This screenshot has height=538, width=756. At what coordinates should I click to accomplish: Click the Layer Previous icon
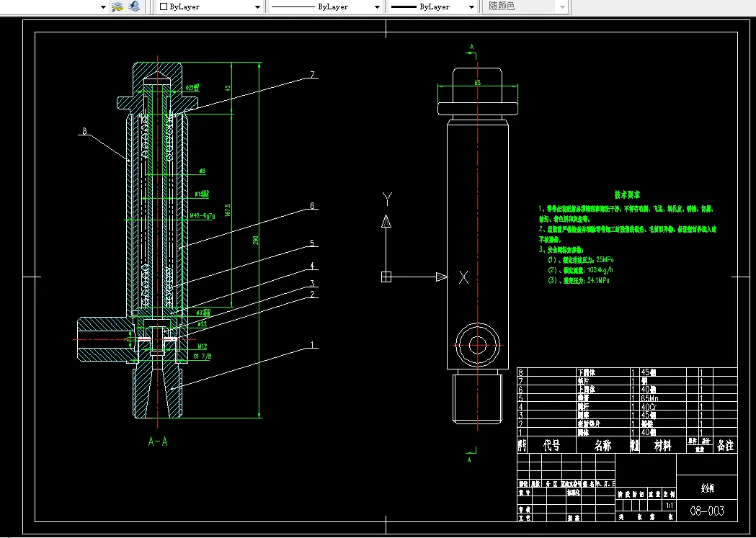click(134, 6)
